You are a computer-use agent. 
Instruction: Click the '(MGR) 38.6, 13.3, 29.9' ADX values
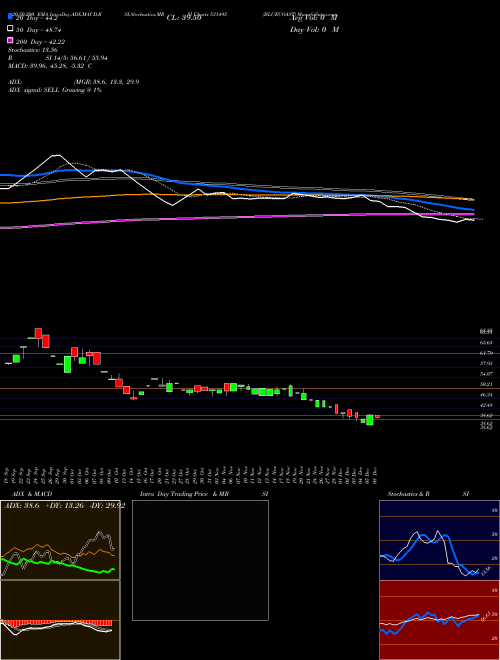tap(106, 82)
